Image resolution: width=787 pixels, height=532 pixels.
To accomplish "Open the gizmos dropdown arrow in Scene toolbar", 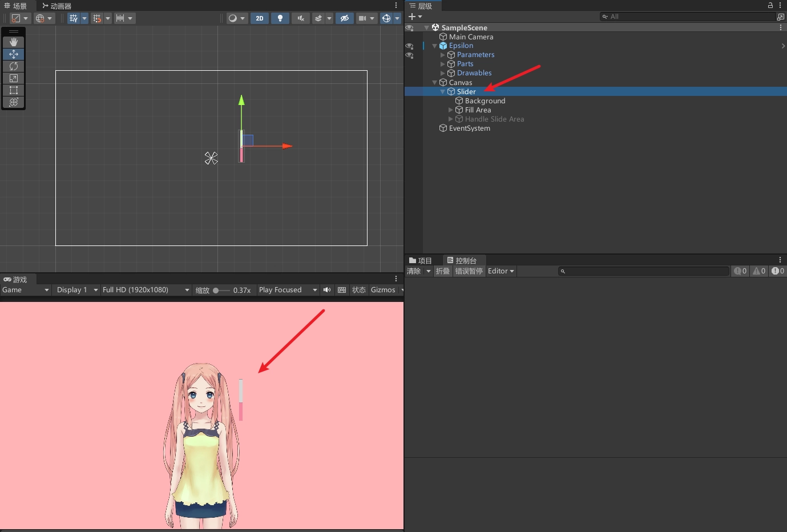I will point(397,18).
